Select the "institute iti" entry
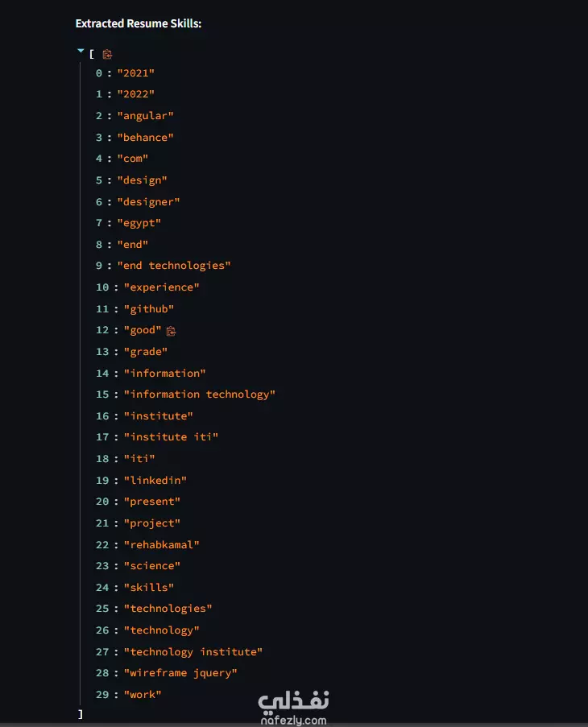 click(x=171, y=437)
